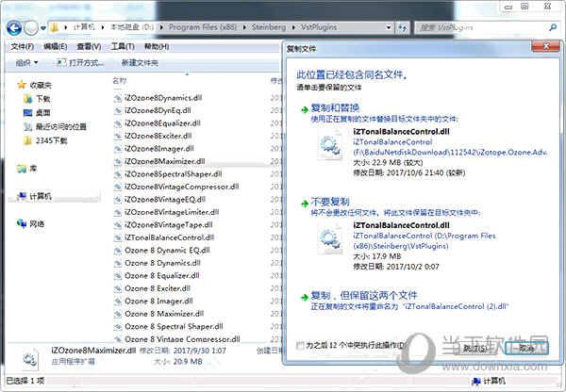Select 计算机 in navigation pane
This screenshot has width=566, height=392.
click(x=34, y=196)
